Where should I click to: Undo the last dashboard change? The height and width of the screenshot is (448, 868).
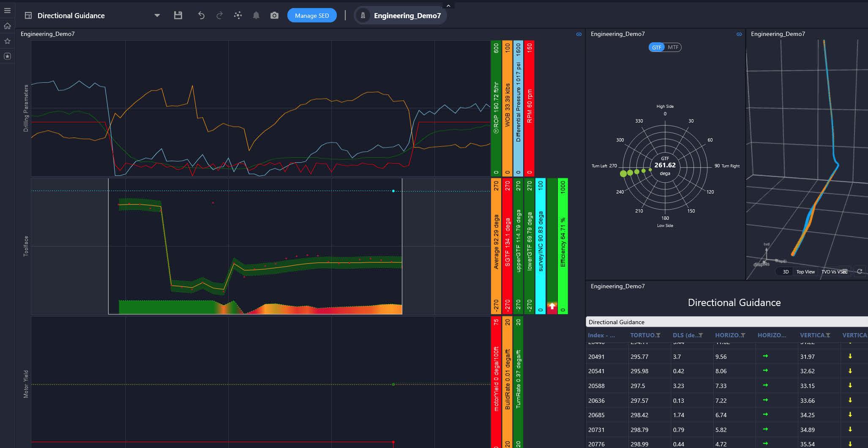tap(201, 16)
